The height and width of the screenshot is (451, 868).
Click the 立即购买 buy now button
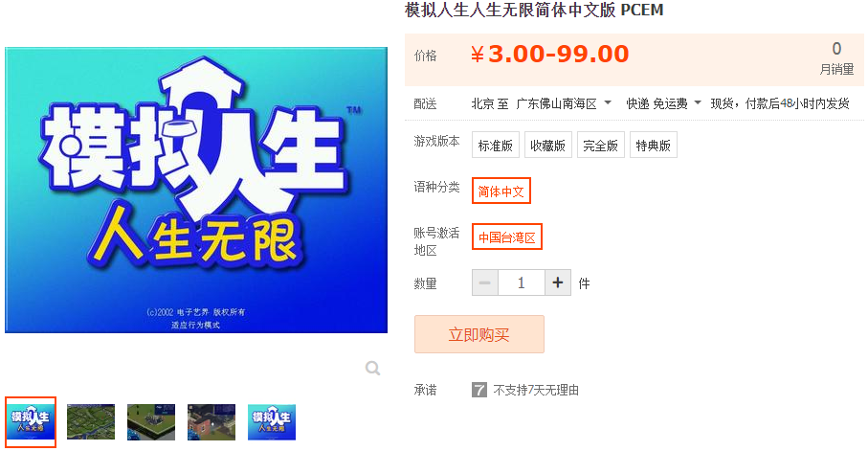(x=479, y=334)
